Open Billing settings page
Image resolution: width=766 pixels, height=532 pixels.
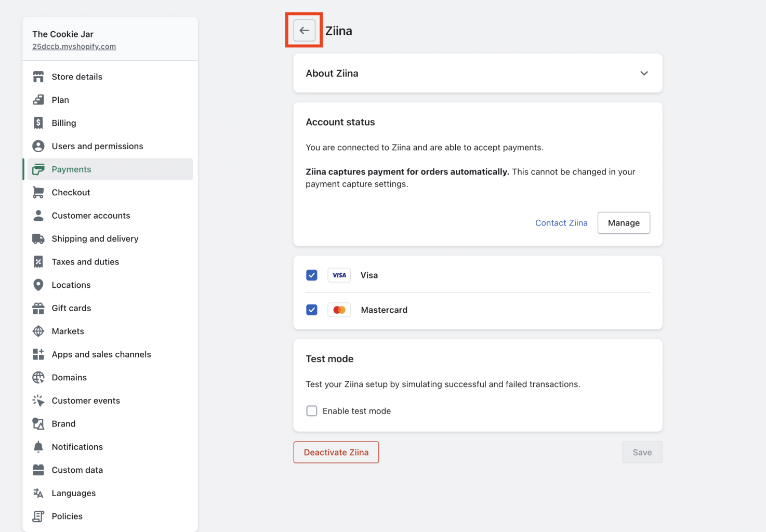110,123
